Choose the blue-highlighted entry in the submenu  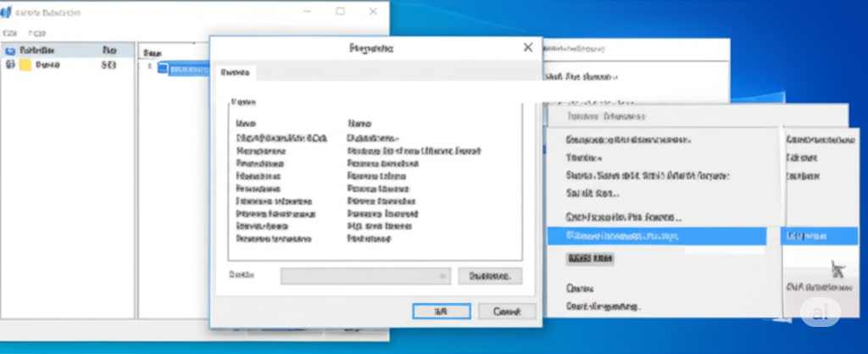tap(820, 236)
